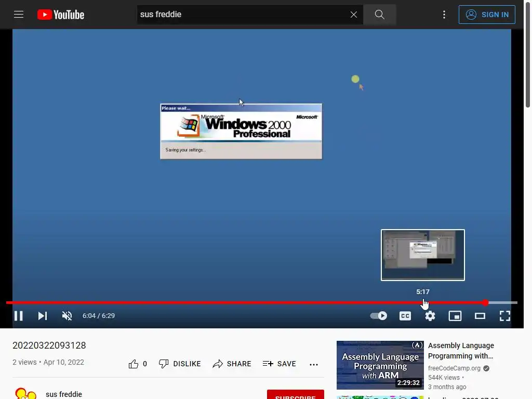Enter full screen mode
Viewport: 532px width, 399px height.
(505, 316)
